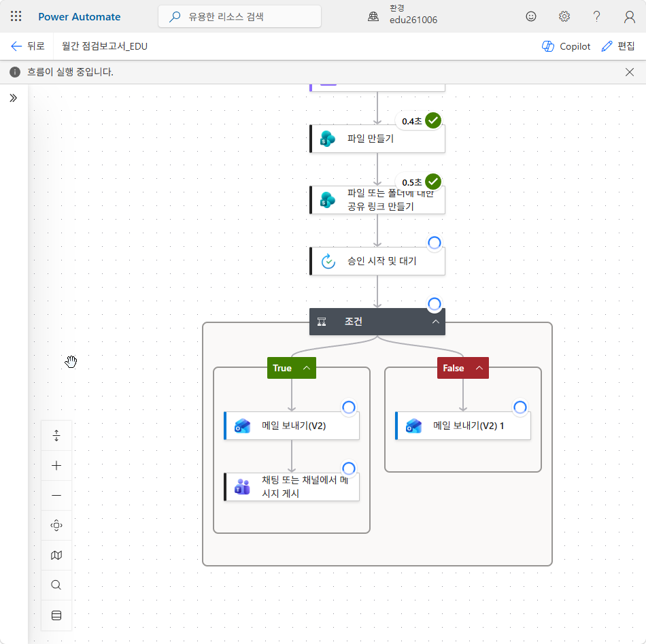The image size is (646, 644).
Task: Open the app launcher waffle icon
Action: 16,16
